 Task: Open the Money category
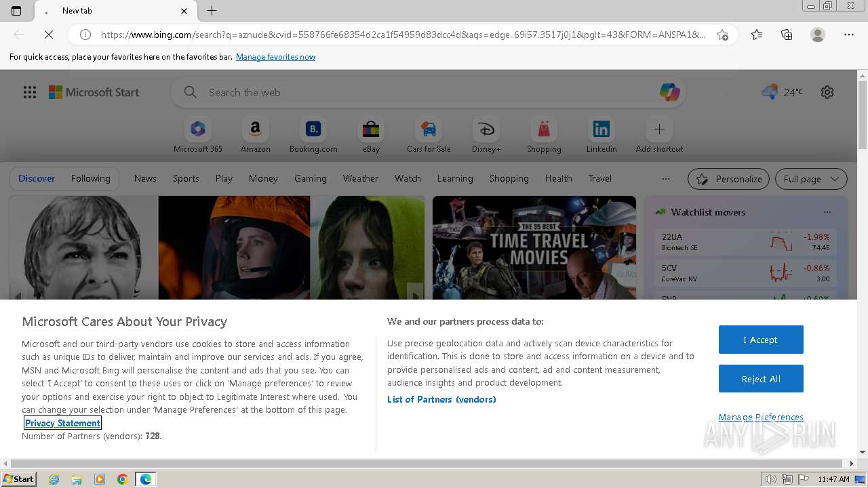263,178
